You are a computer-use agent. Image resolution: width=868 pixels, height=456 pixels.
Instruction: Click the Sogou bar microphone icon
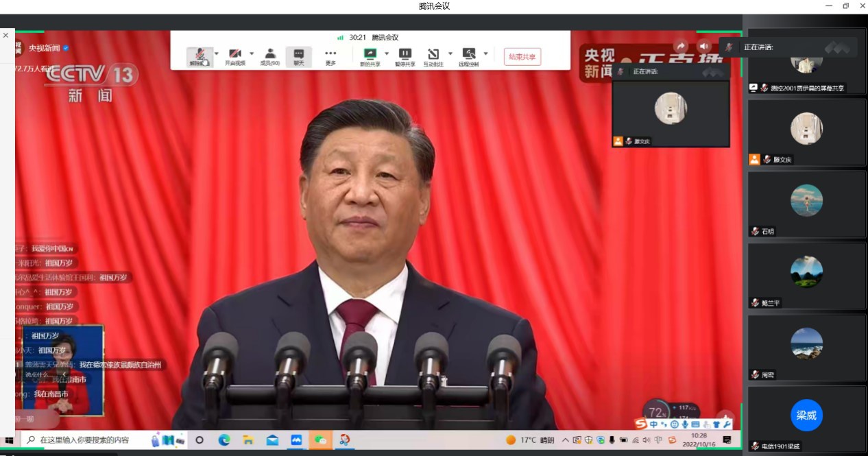(x=684, y=424)
